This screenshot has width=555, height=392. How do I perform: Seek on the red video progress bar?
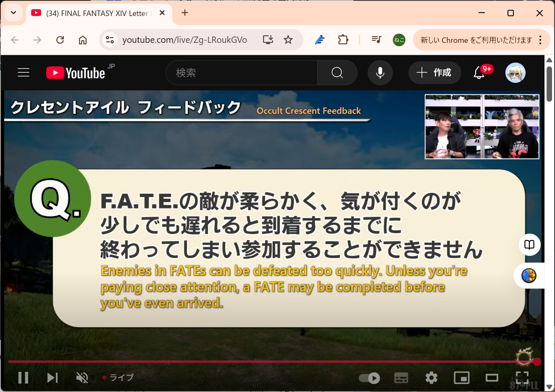pos(272,361)
